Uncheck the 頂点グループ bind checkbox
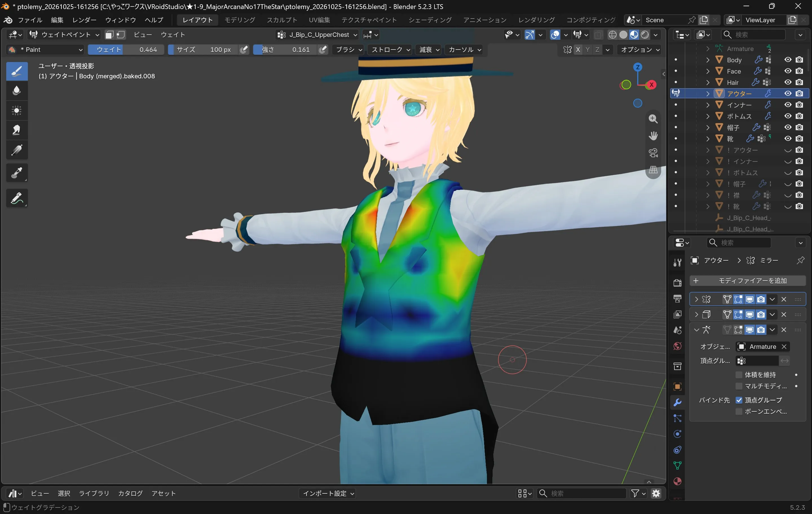812x514 pixels. (738, 400)
